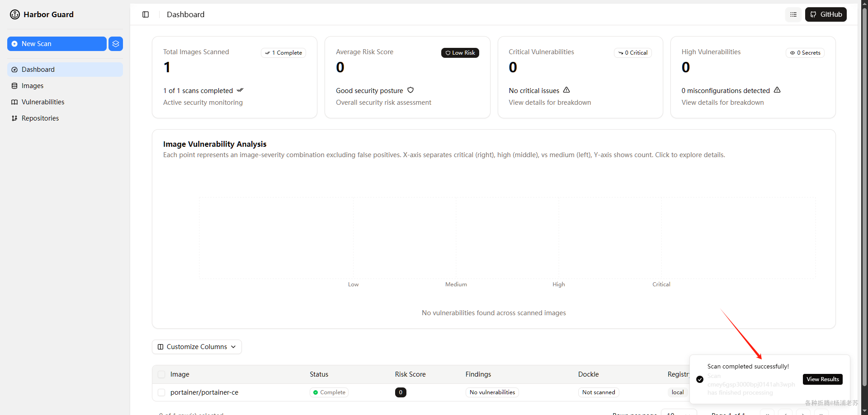
Task: Click the High axis label on chart
Action: (x=559, y=284)
